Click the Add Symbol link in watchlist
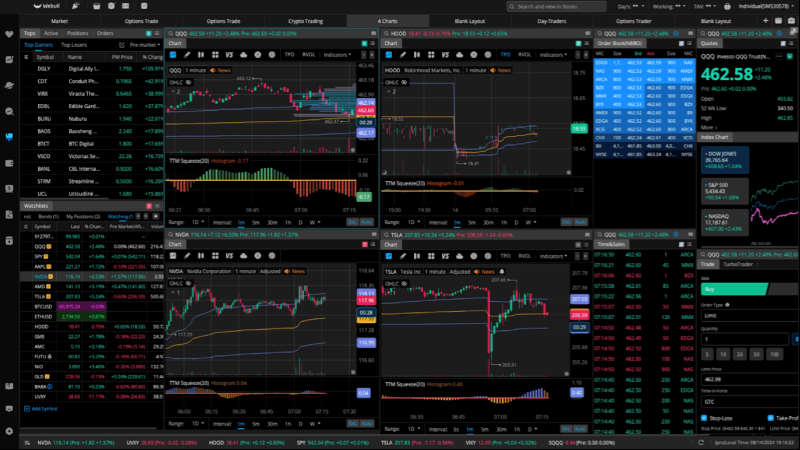800x450 pixels. point(41,409)
